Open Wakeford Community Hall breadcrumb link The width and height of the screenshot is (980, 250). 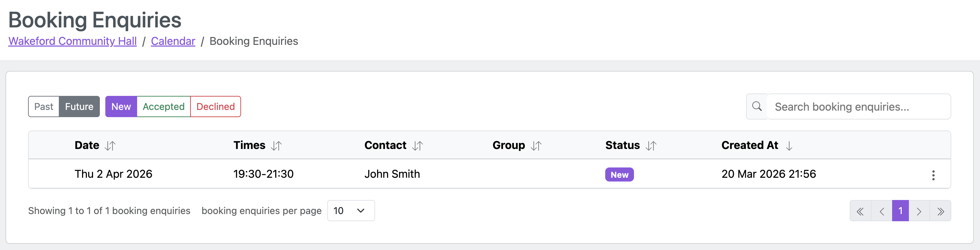[x=72, y=41]
